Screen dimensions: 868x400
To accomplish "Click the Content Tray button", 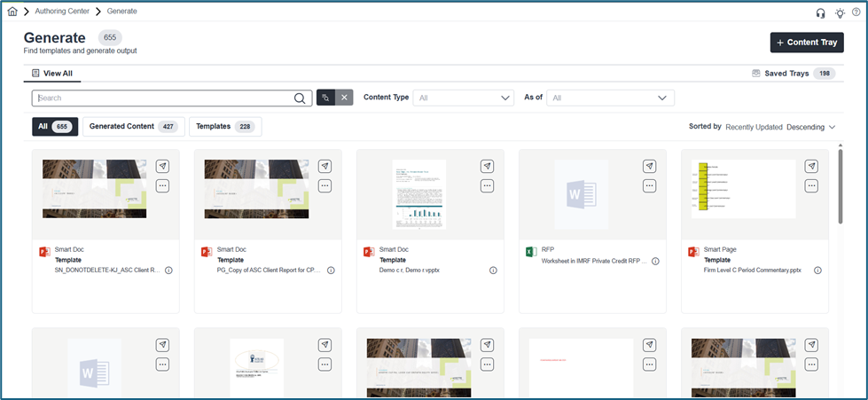I will point(806,43).
